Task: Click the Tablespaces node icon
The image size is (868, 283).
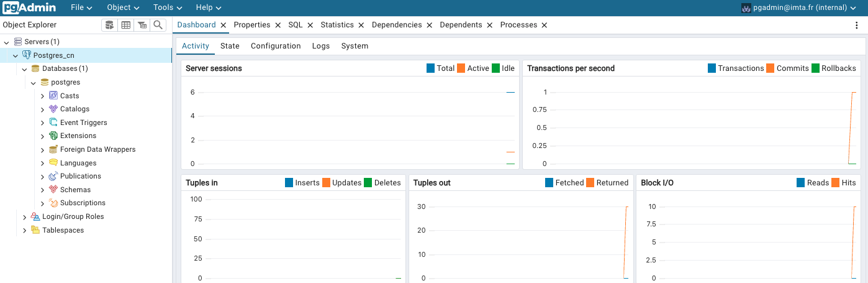Action: tap(35, 230)
